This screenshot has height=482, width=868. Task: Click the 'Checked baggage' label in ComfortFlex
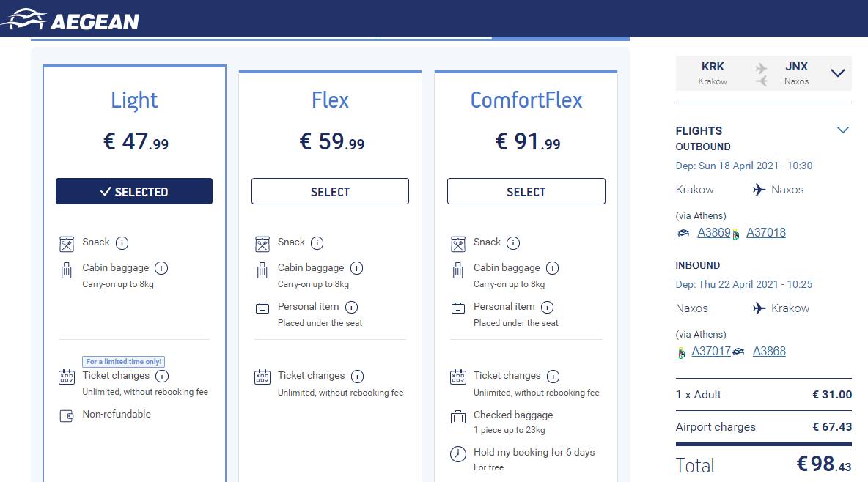513,415
